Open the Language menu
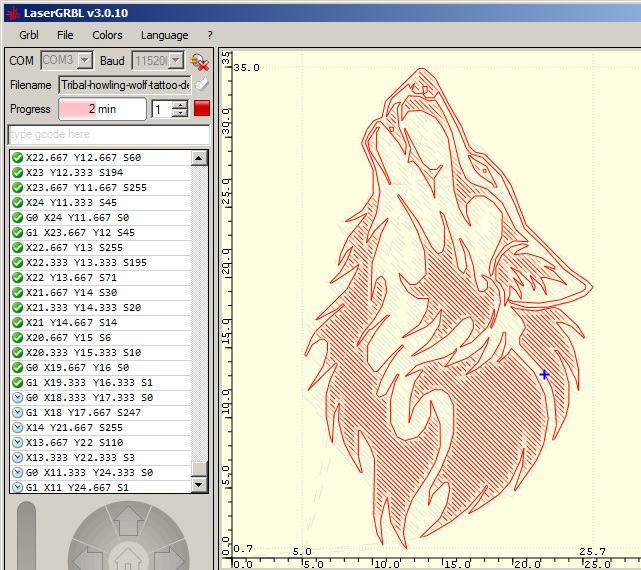641x570 pixels. pyautogui.click(x=164, y=35)
